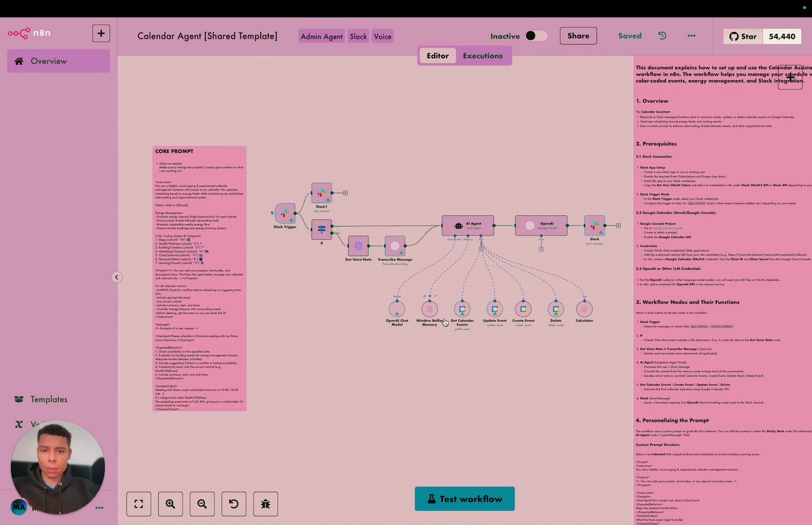This screenshot has height=525, width=812.
Task: Click the MA user avatar
Action: 18,507
